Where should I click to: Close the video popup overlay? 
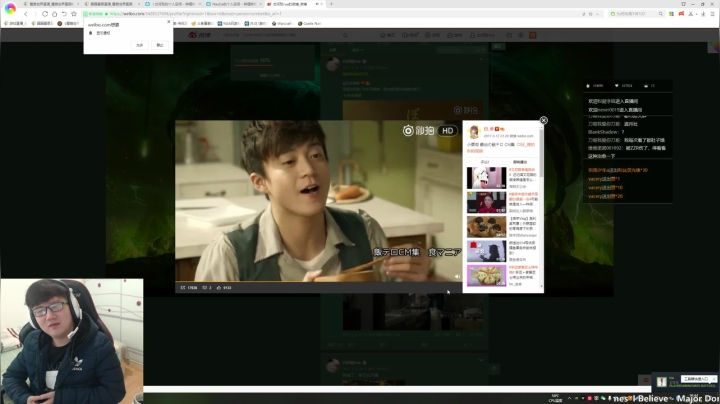(x=544, y=120)
